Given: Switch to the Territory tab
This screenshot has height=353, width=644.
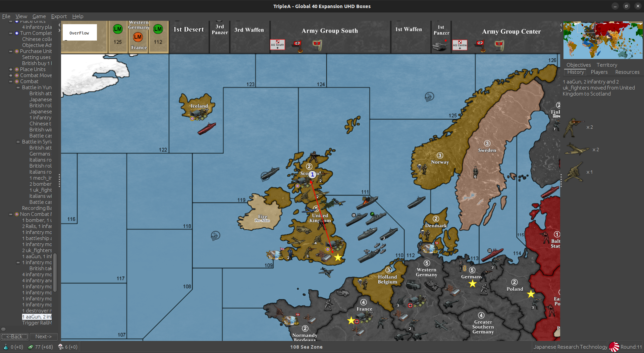Looking at the screenshot, I should pyautogui.click(x=607, y=65).
